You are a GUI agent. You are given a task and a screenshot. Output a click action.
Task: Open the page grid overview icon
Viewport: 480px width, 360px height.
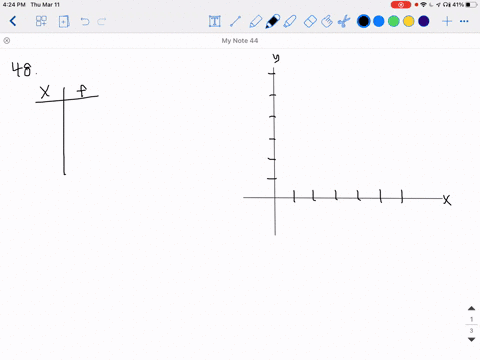click(x=41, y=21)
